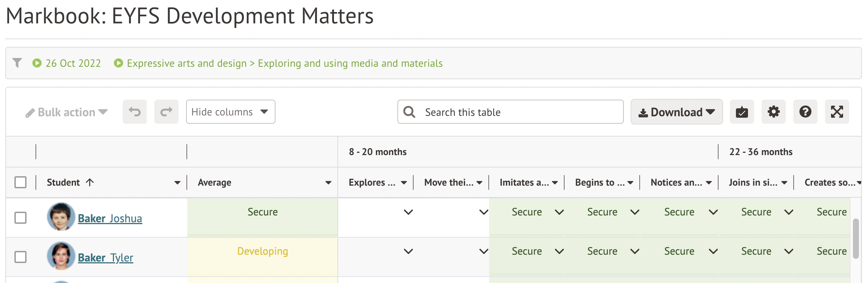
Task: Click the help question mark icon
Action: coord(805,112)
